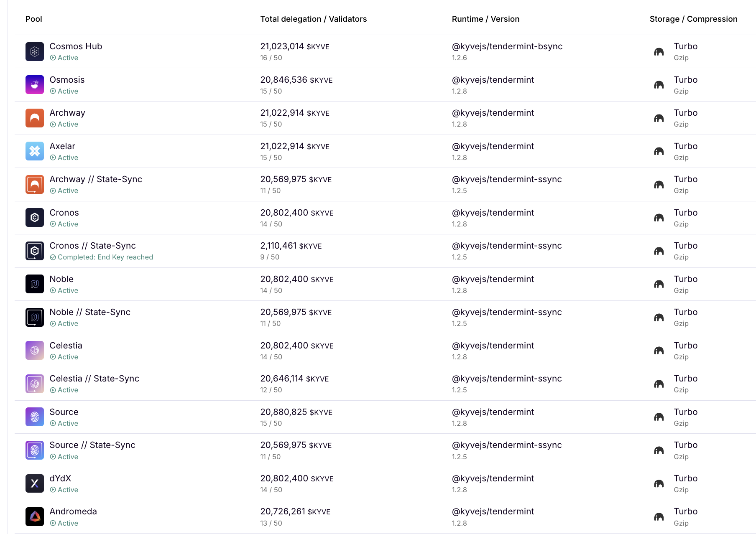
Task: Click the 12 / 50 validators count
Action: tap(271, 390)
